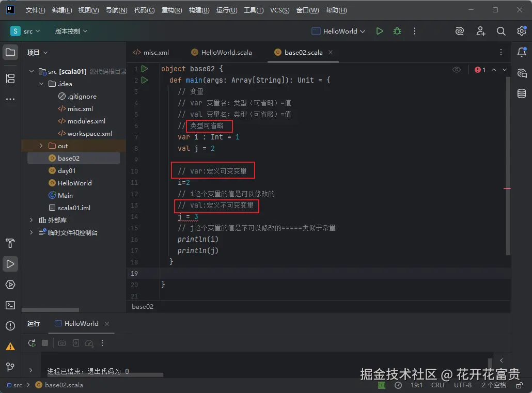
Task: Open the 项目 view dropdown
Action: click(37, 52)
